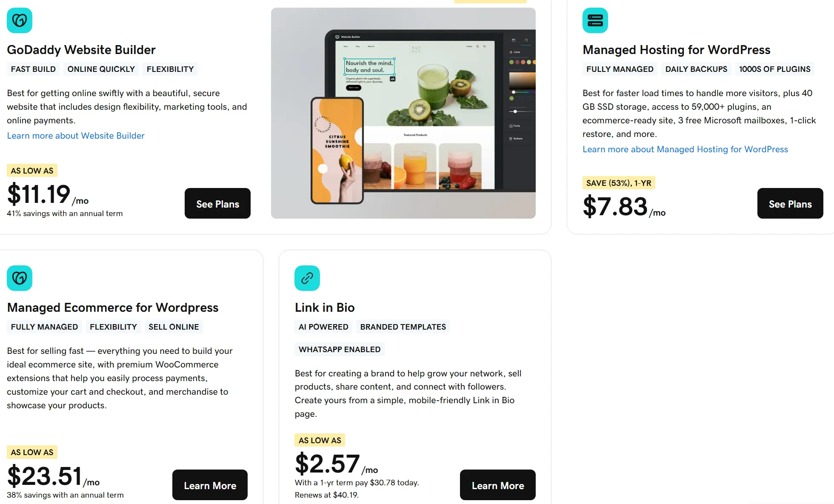The width and height of the screenshot is (834, 504).
Task: Click the GoDaddy Website Builder heading
Action: click(x=81, y=50)
